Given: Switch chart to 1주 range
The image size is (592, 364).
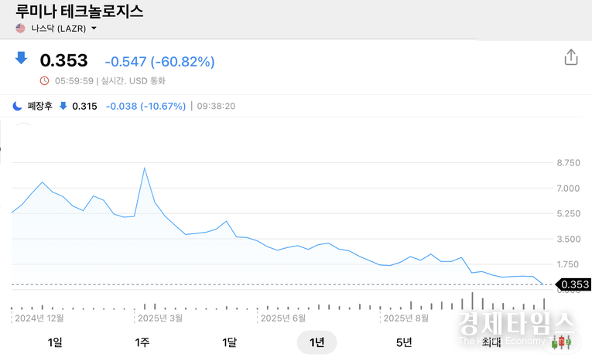Looking at the screenshot, I should (142, 342).
